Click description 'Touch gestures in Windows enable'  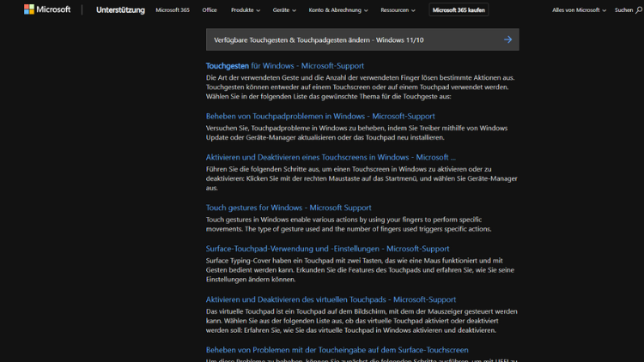tap(349, 224)
